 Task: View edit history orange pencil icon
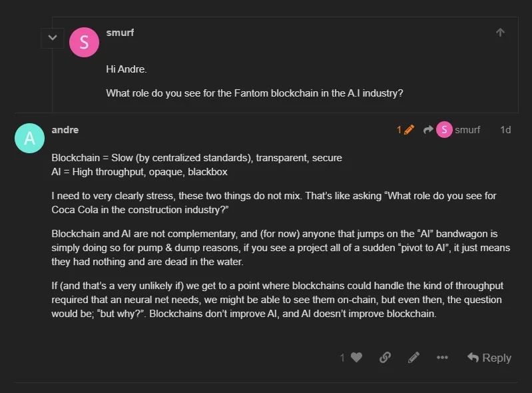tap(405, 130)
